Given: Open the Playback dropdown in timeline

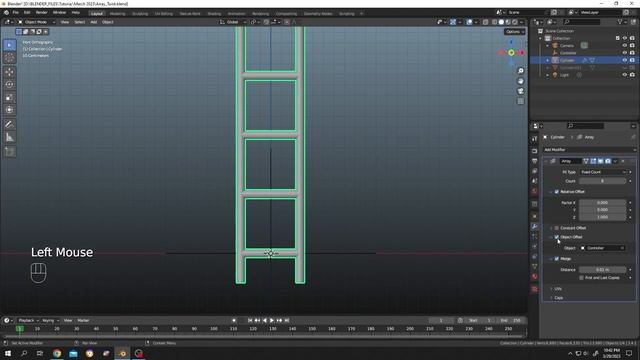Looking at the screenshot, I should coord(29,320).
